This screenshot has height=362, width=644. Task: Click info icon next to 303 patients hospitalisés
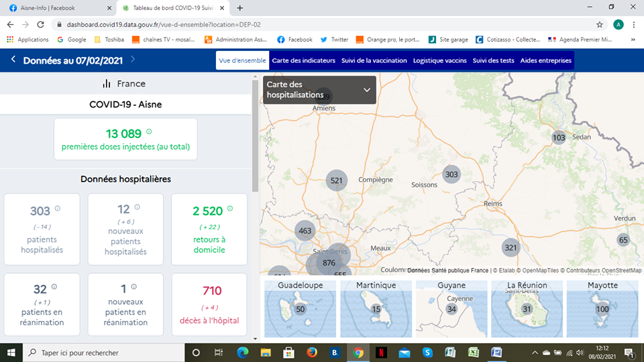pyautogui.click(x=57, y=209)
